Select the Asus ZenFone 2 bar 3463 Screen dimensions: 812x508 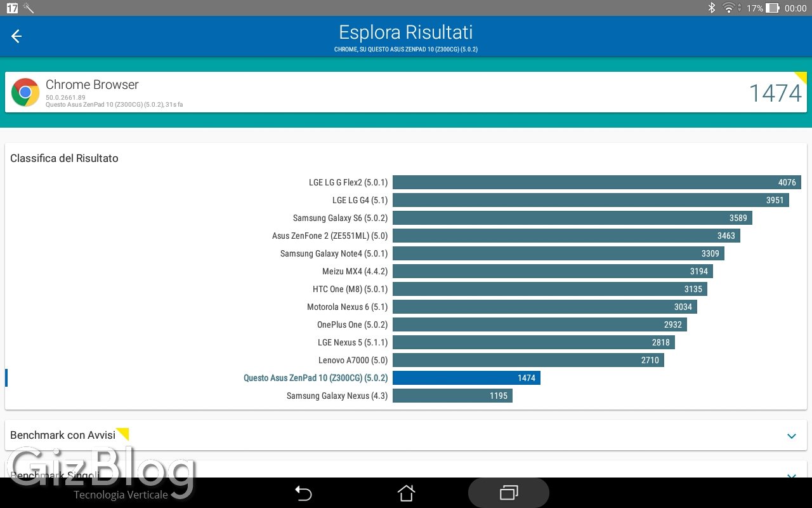tap(566, 236)
